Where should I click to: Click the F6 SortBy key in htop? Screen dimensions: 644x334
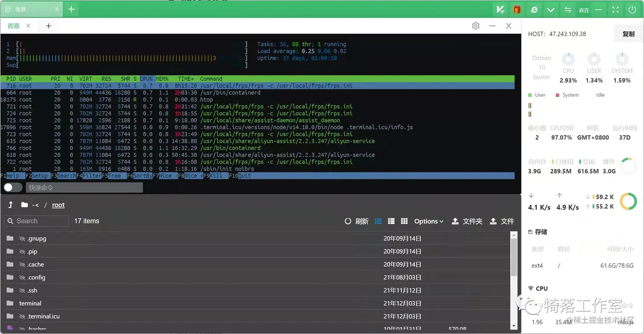coord(140,176)
